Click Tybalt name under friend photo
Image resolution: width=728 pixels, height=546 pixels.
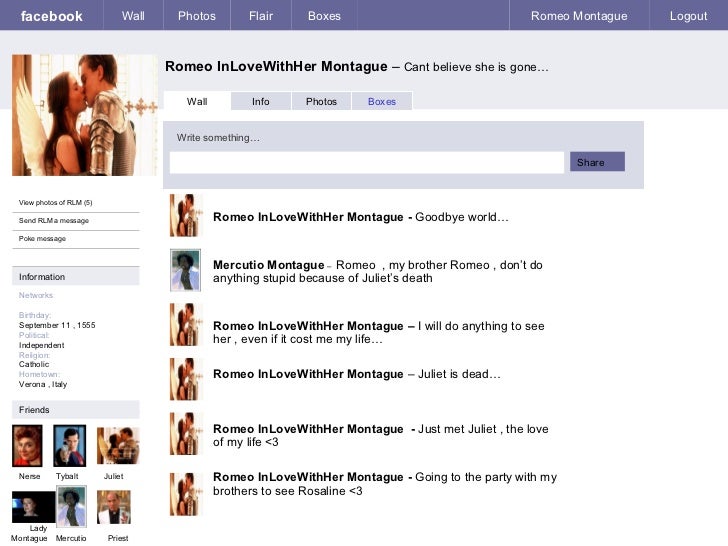point(67,476)
